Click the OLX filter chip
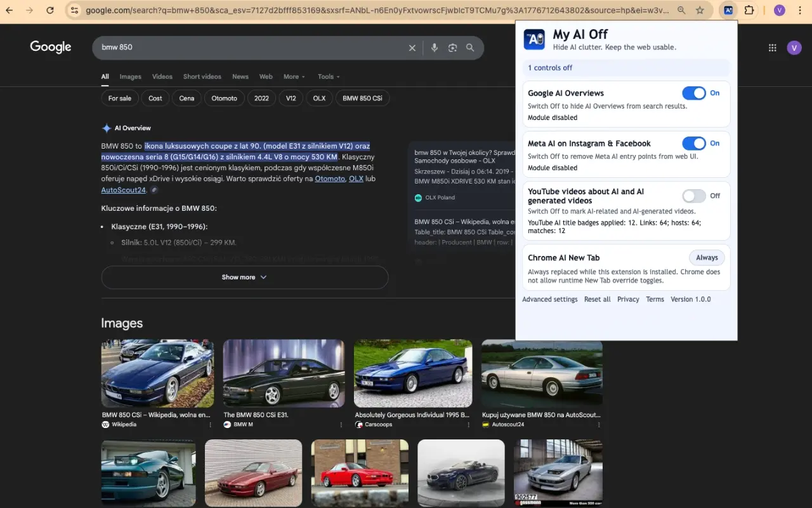Screen dimensions: 812x508 tap(319, 98)
